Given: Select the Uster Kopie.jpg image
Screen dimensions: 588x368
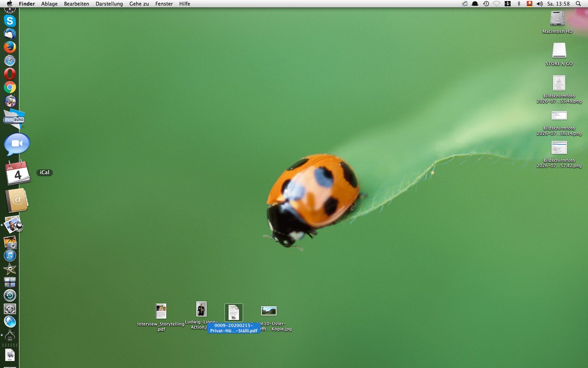Looking at the screenshot, I should pyautogui.click(x=269, y=311).
